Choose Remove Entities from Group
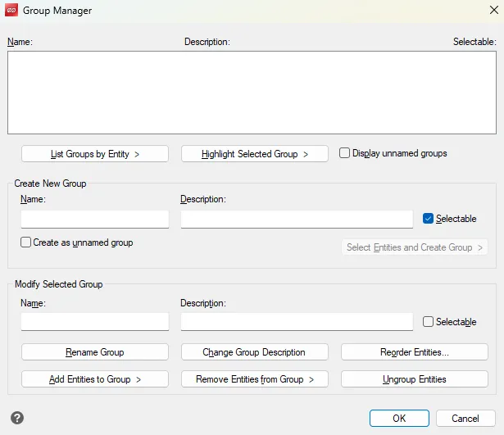 [x=254, y=379]
